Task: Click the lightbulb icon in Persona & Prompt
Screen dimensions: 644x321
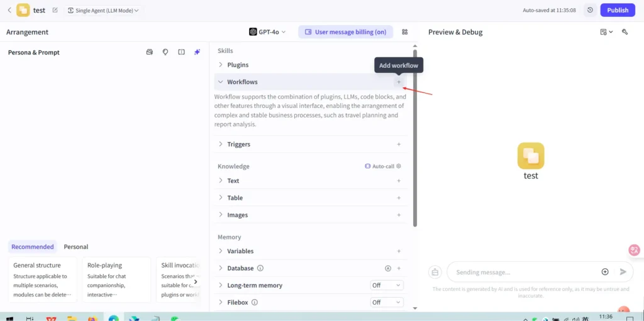Action: (x=165, y=52)
